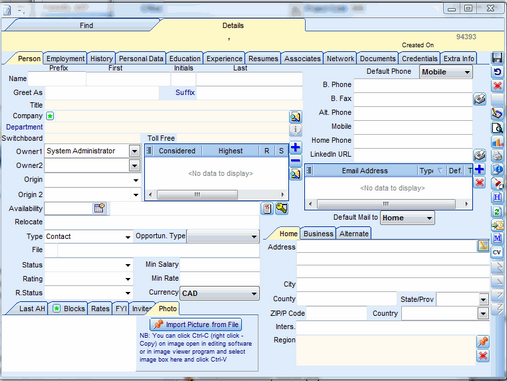The width and height of the screenshot is (507, 381).
Task: Open the Default Phone Mobile dropdown
Action: (x=446, y=72)
